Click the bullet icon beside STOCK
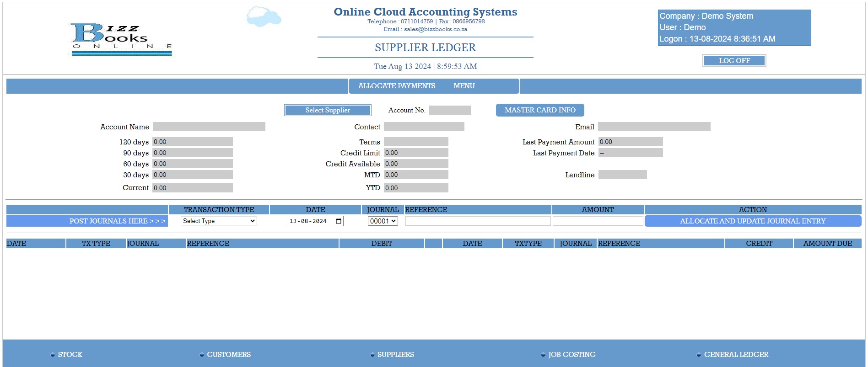 pyautogui.click(x=53, y=355)
